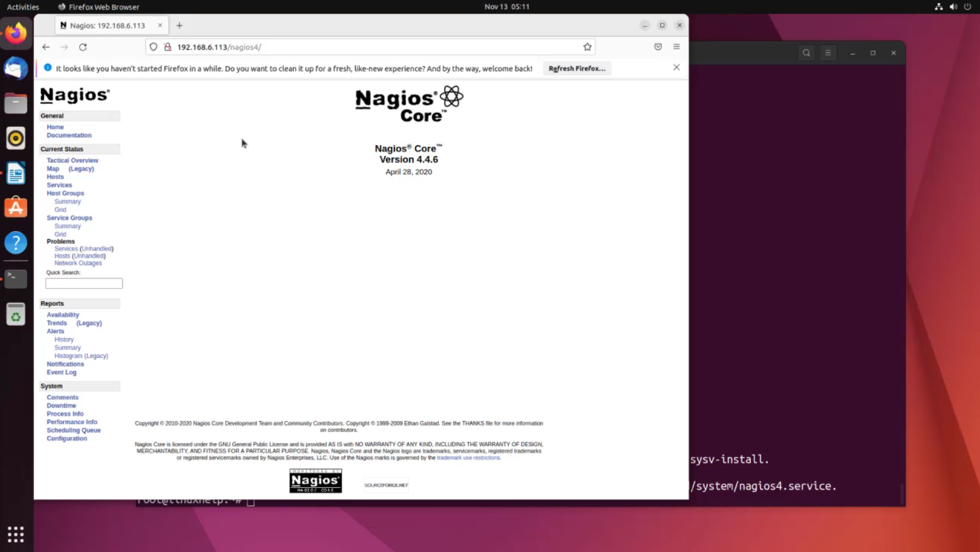Bookmark this page with the star icon
The height and width of the screenshot is (552, 980).
pyautogui.click(x=587, y=47)
